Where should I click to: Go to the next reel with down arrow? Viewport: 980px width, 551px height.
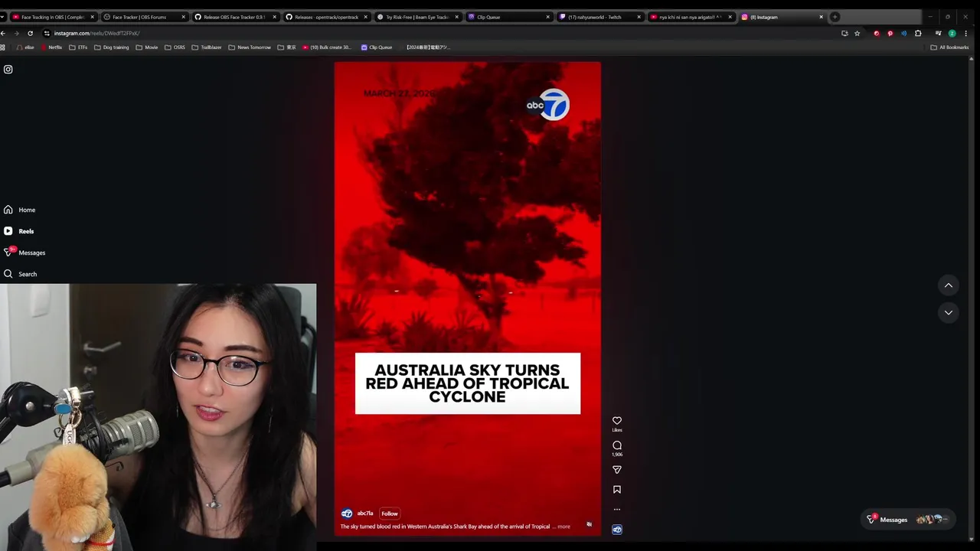(x=949, y=312)
